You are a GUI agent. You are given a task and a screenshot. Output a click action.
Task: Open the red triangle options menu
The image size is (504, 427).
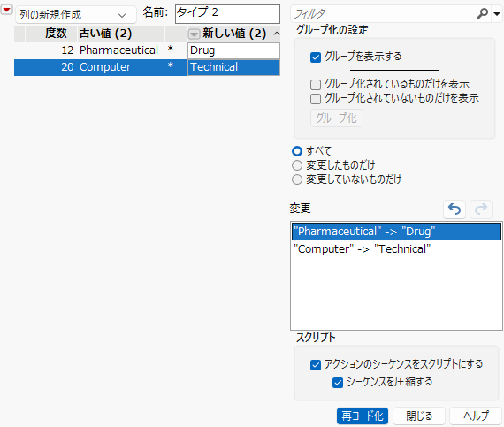6,10
